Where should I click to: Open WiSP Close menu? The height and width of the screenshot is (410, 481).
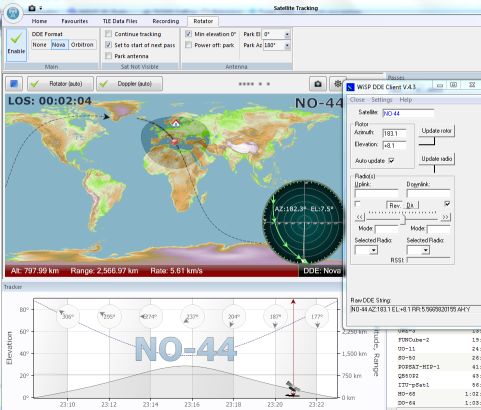[357, 100]
